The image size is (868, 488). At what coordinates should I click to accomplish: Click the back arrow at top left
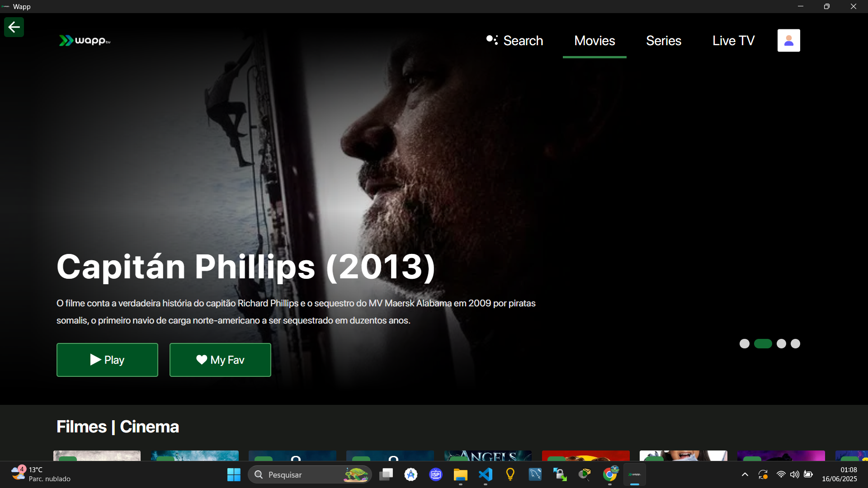pyautogui.click(x=14, y=27)
